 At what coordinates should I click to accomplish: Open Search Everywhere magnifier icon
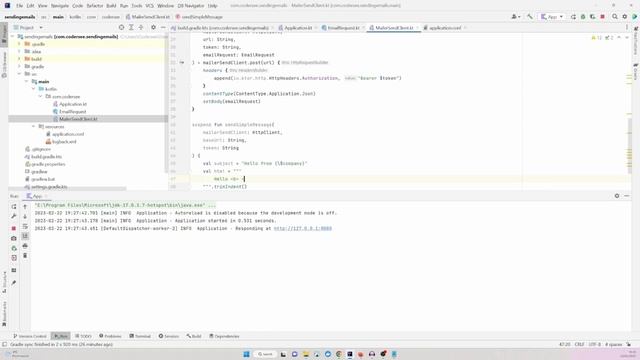tap(615, 17)
